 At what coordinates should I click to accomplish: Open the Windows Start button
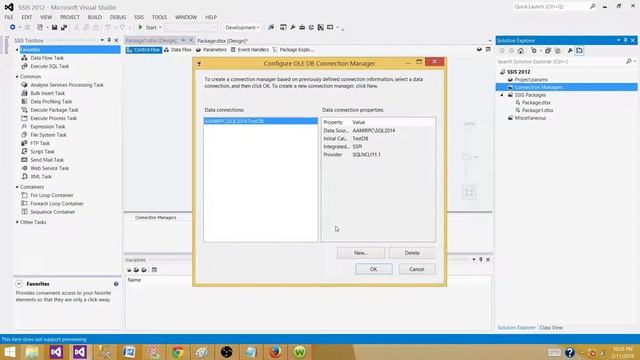point(9,352)
